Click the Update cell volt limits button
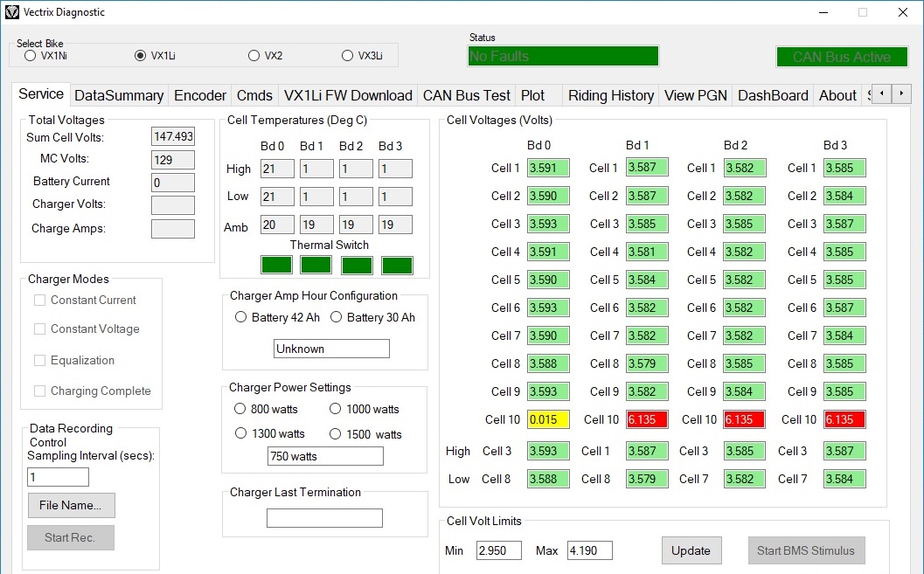 coord(691,550)
